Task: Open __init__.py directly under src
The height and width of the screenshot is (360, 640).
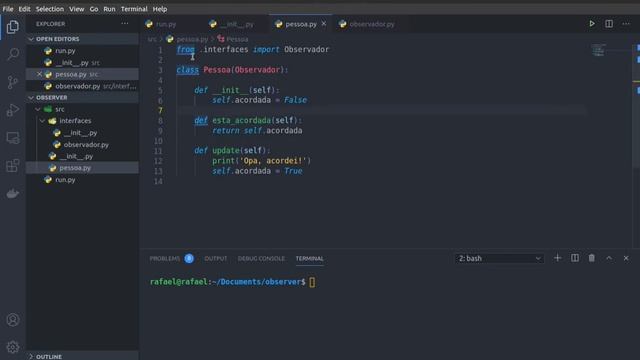Action: click(82, 156)
